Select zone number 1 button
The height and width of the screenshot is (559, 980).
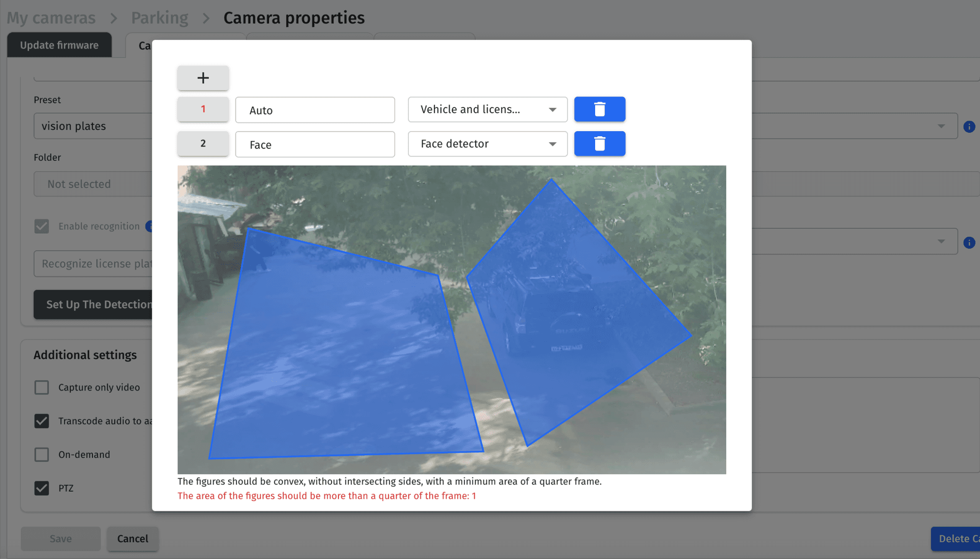point(203,109)
